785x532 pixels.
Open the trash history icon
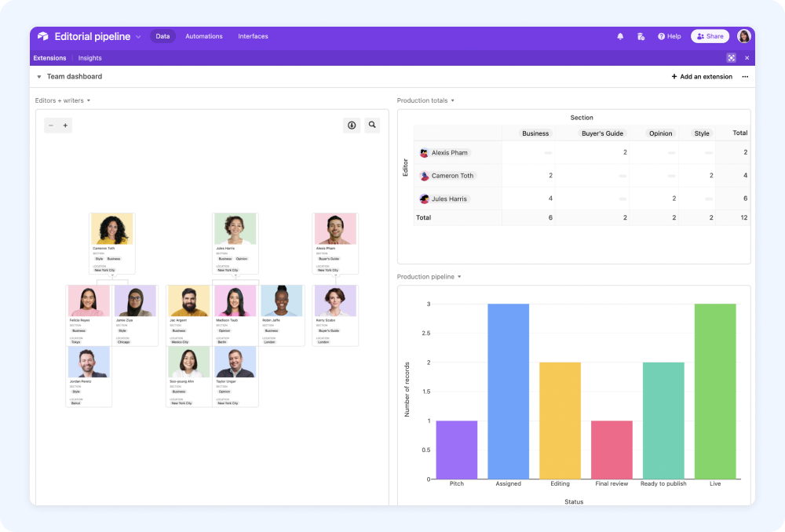pyautogui.click(x=641, y=36)
